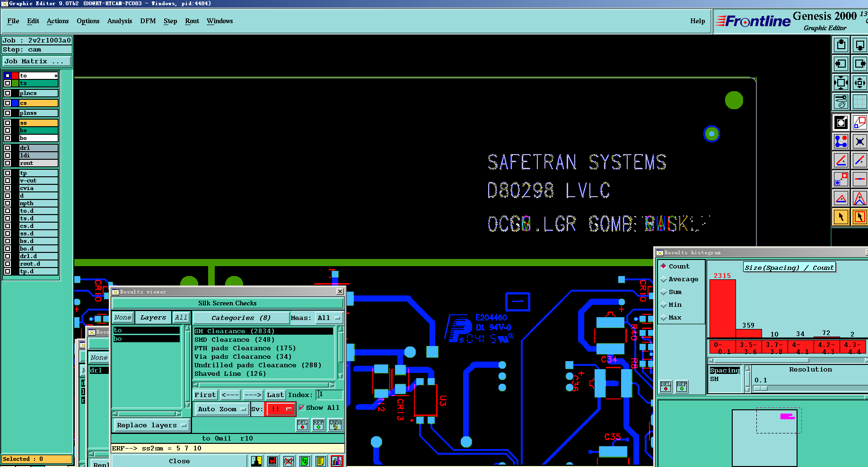Open the Meas All dropdown
Image resolution: width=868 pixels, height=467 pixels.
coord(329,318)
